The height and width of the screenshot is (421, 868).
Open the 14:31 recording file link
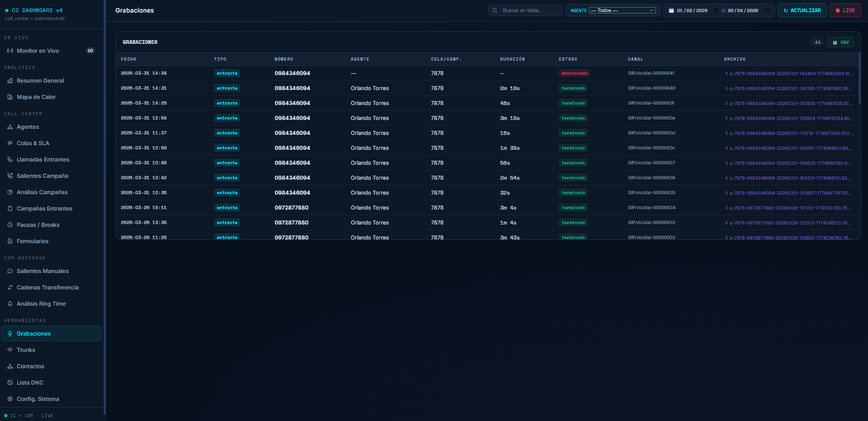tap(790, 88)
